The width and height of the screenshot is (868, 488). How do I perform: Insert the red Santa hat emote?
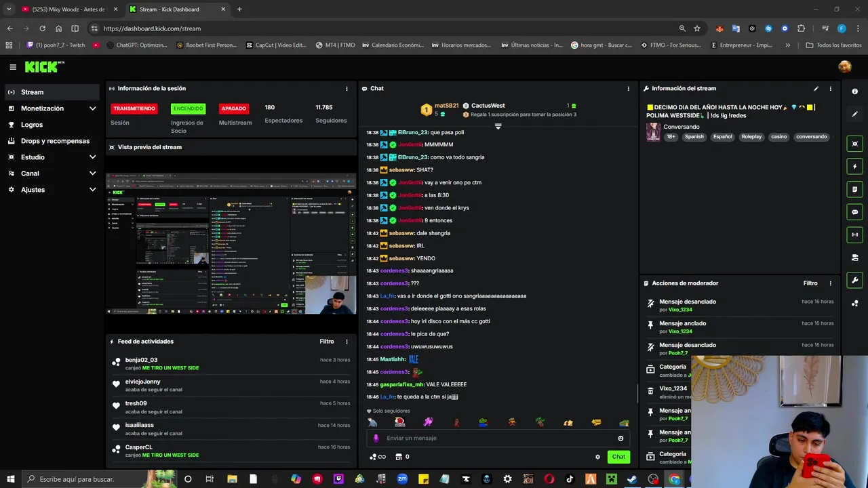(x=400, y=422)
